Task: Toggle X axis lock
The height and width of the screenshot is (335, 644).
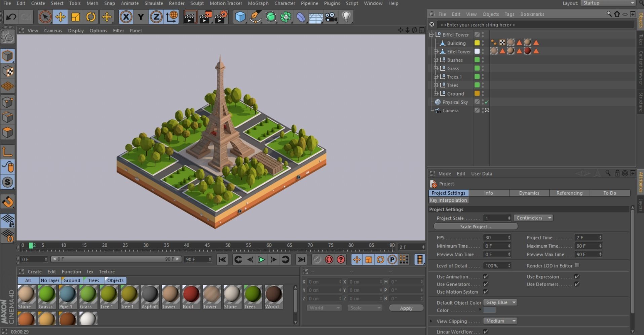Action: tap(126, 16)
